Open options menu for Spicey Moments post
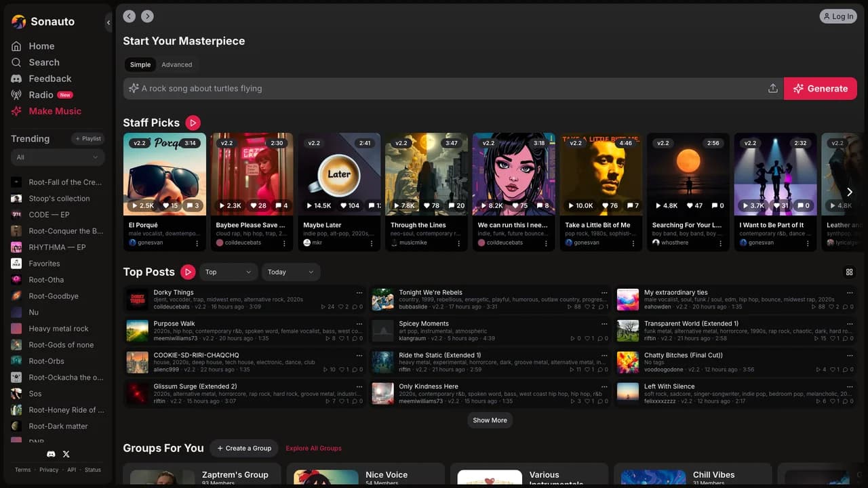The image size is (868, 488). [605, 324]
